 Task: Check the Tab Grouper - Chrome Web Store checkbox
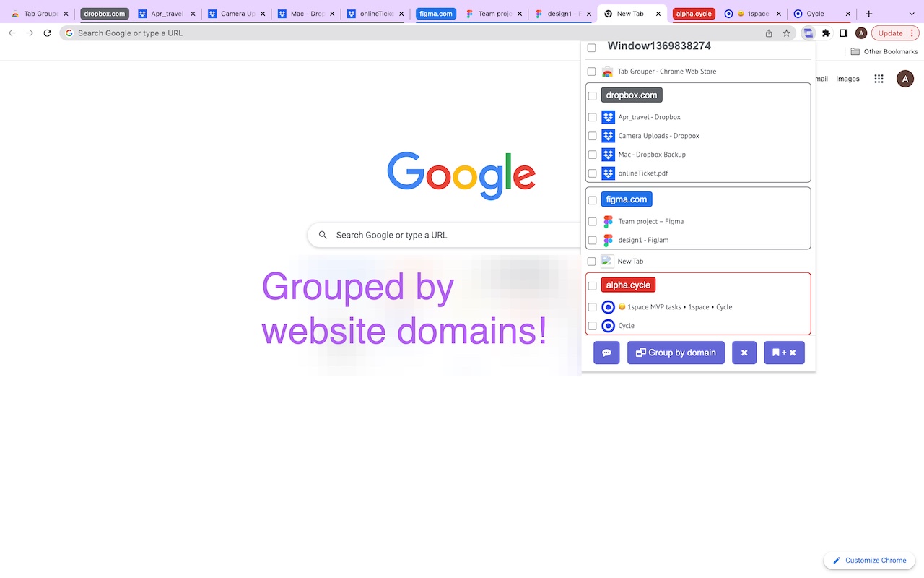(x=591, y=72)
